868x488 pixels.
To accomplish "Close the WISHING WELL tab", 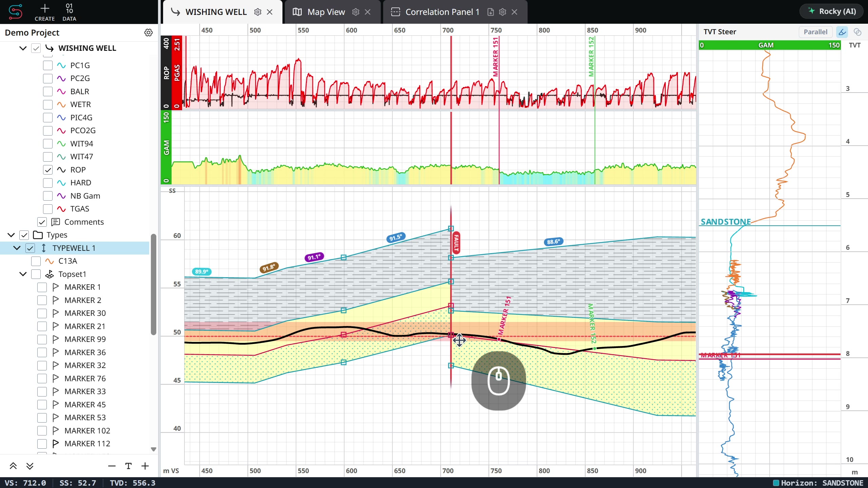I will (x=270, y=12).
